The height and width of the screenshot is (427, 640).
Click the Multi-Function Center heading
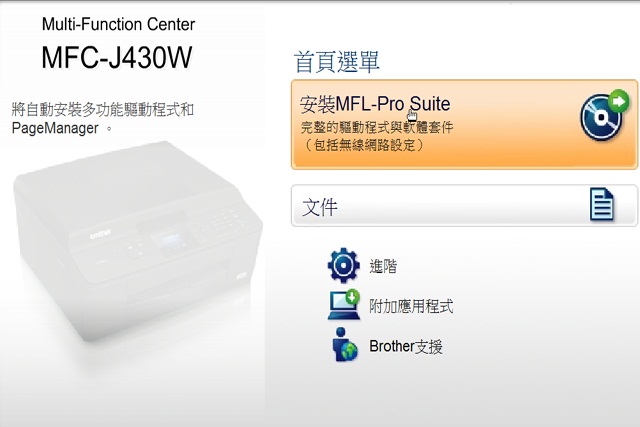118,24
